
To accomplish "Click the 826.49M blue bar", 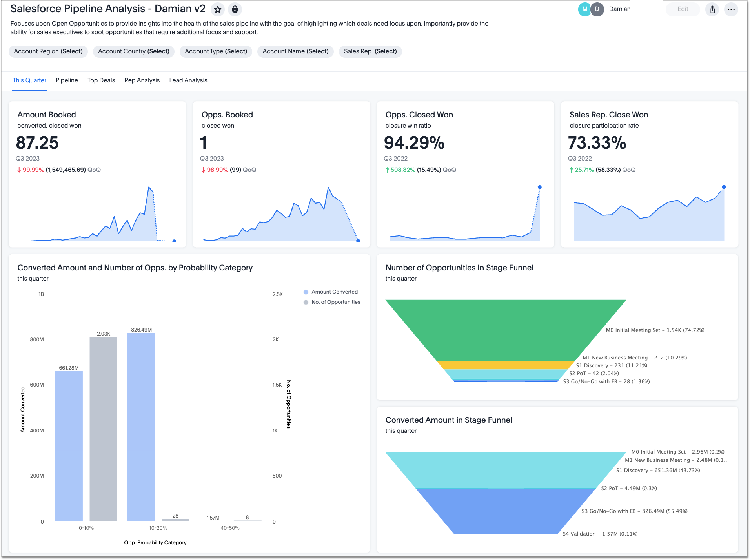I will [141, 427].
